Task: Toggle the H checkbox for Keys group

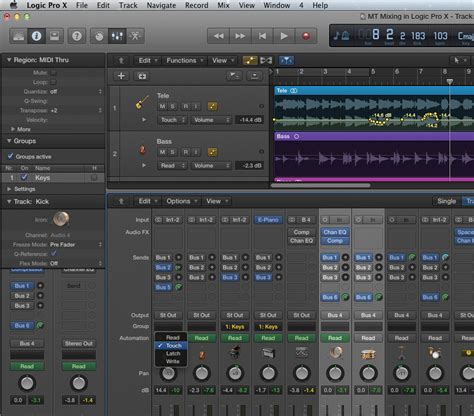Action: pos(94,178)
